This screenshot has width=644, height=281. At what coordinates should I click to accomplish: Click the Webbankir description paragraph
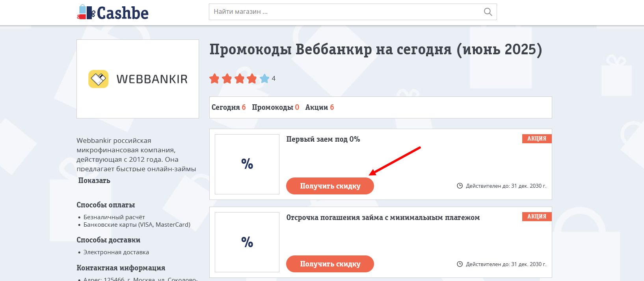[136, 154]
